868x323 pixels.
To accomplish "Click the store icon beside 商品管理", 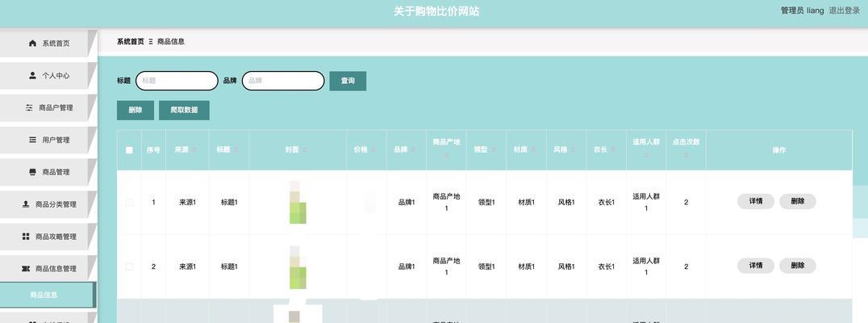I will (32, 172).
